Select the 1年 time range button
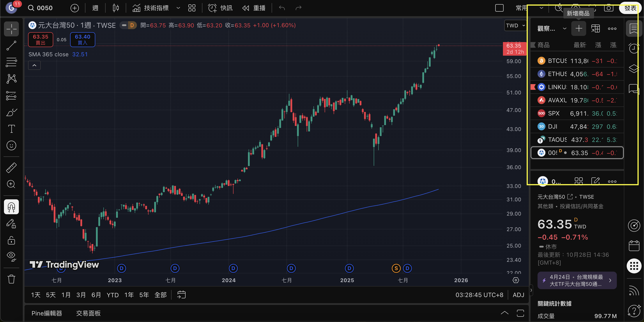 tap(129, 295)
